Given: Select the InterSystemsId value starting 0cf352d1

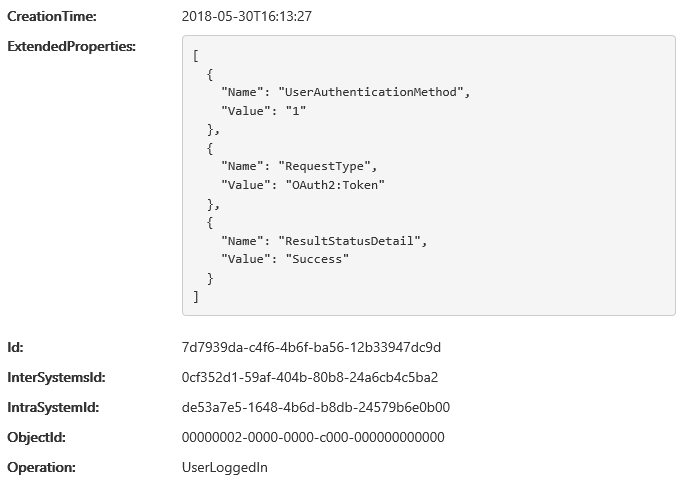Looking at the screenshot, I should pos(310,377).
